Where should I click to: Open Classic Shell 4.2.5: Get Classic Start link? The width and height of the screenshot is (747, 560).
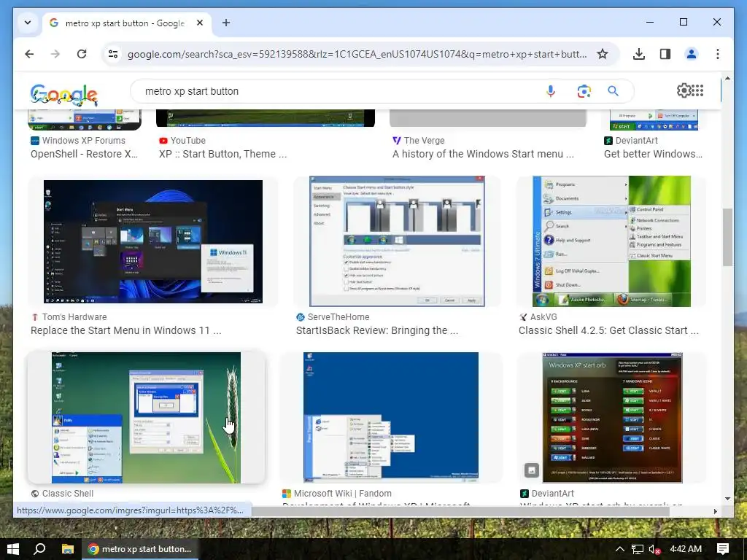click(608, 330)
